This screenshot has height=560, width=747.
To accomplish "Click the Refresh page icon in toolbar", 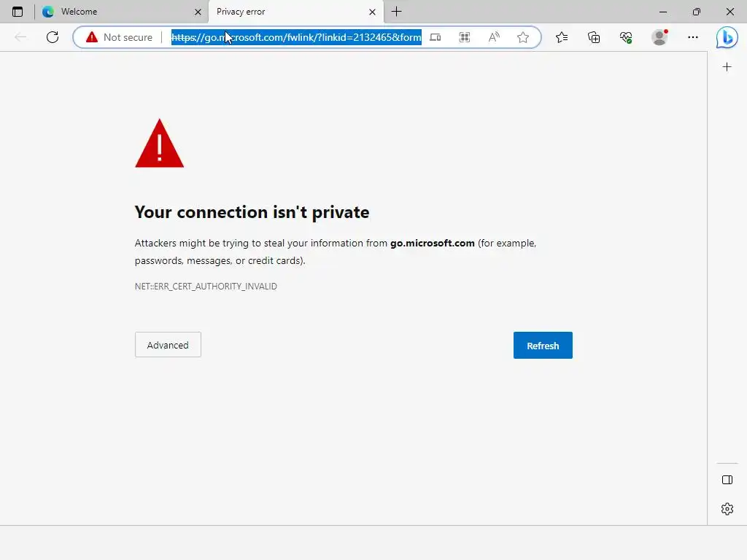I will pos(53,37).
